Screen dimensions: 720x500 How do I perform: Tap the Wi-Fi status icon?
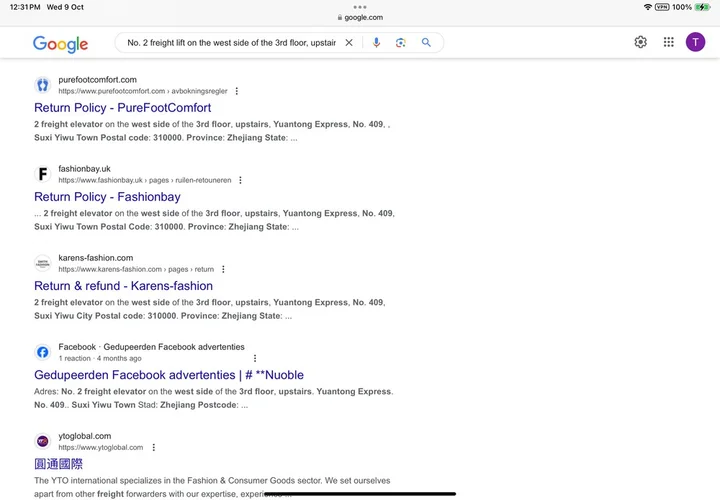click(x=647, y=7)
